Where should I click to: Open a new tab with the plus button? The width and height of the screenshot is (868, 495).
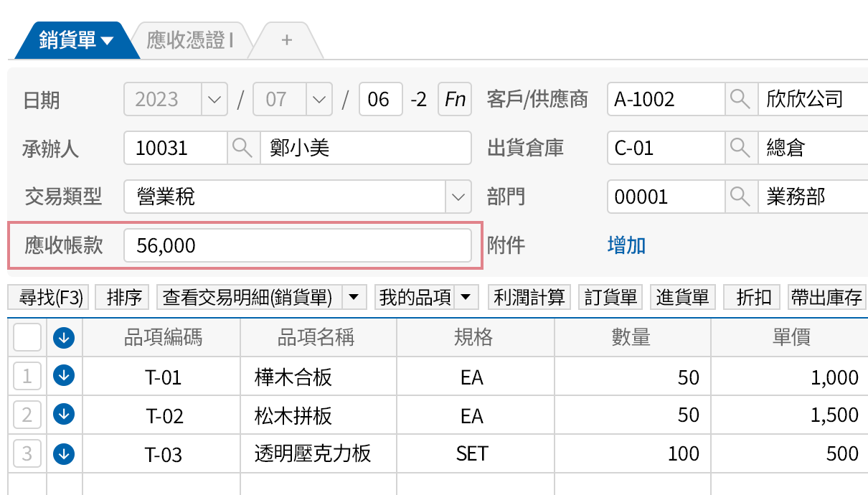286,40
